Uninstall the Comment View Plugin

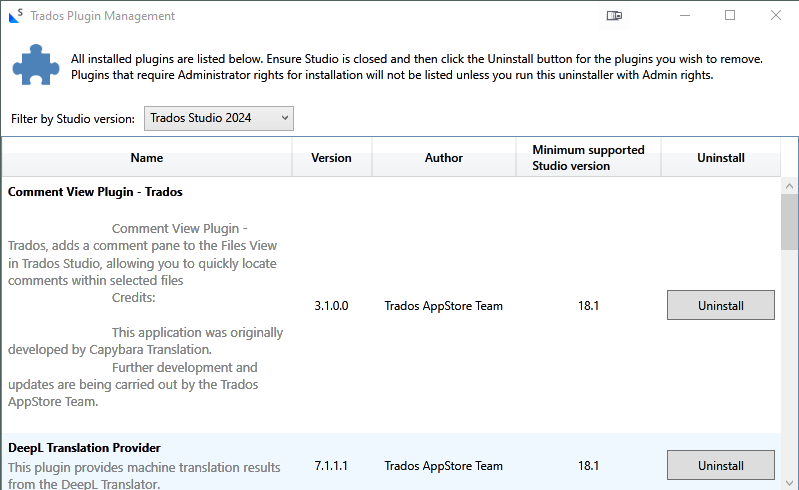721,305
